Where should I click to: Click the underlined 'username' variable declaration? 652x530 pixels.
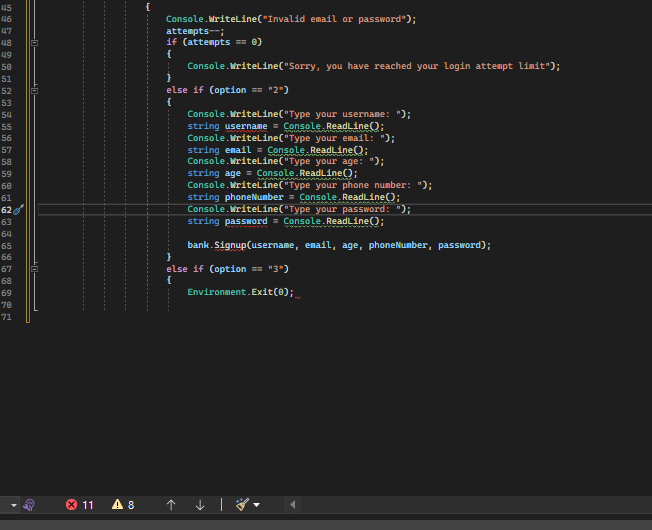[246, 126]
